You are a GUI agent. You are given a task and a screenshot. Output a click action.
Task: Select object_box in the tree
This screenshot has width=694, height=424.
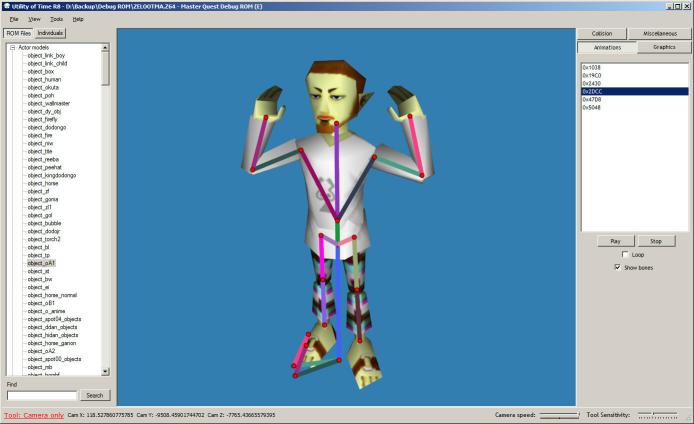pyautogui.click(x=41, y=72)
